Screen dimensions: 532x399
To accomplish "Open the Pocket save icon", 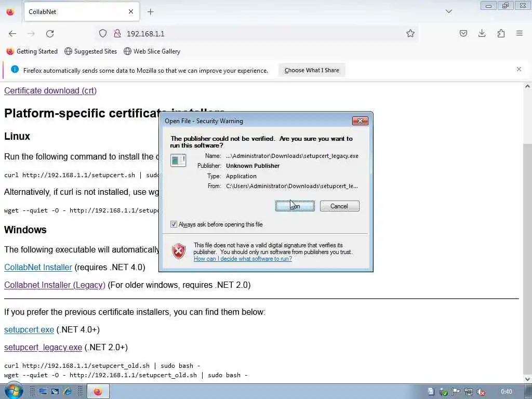I will point(463,33).
